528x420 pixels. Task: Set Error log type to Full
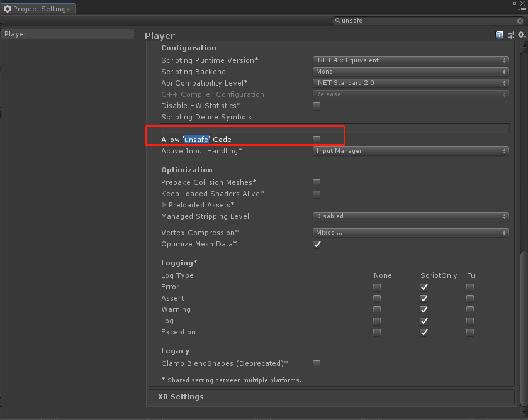point(470,287)
